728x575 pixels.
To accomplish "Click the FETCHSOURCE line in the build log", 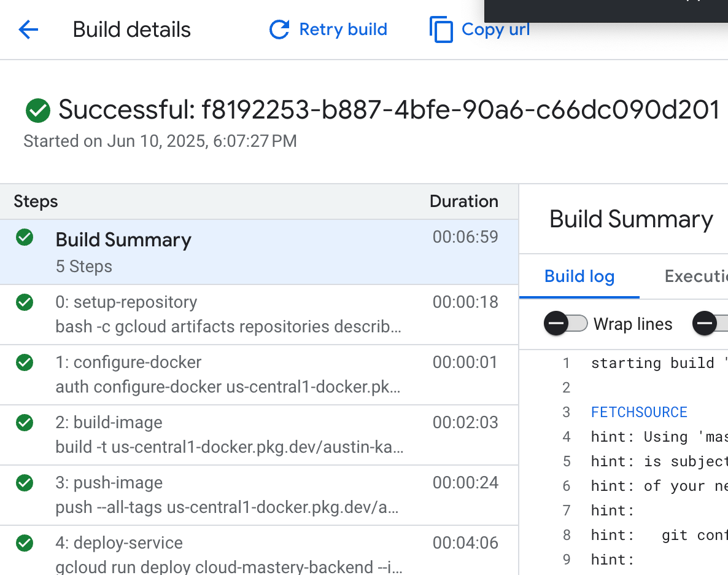I will point(639,412).
